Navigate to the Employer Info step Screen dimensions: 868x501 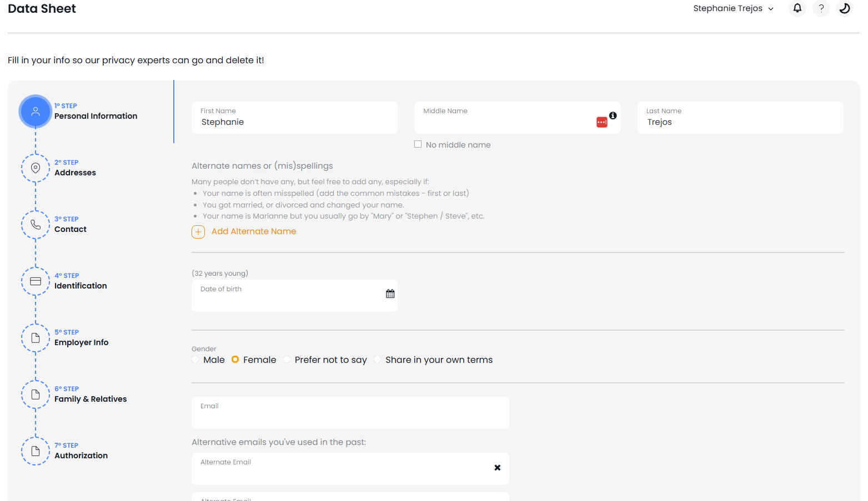click(35, 338)
